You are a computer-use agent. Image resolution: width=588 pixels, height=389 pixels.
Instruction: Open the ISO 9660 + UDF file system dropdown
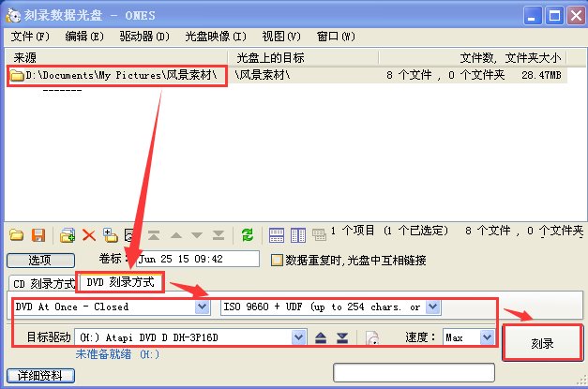[x=432, y=307]
